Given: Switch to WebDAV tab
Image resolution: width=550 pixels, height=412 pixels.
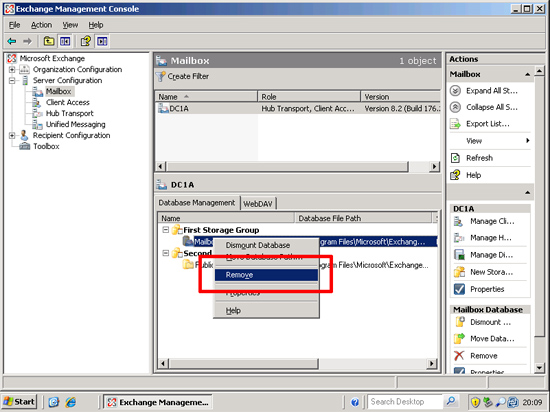Looking at the screenshot, I should coord(258,204).
